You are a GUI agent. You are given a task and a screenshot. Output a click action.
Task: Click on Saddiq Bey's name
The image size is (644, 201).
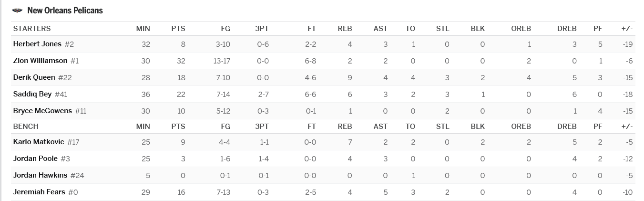click(x=32, y=94)
